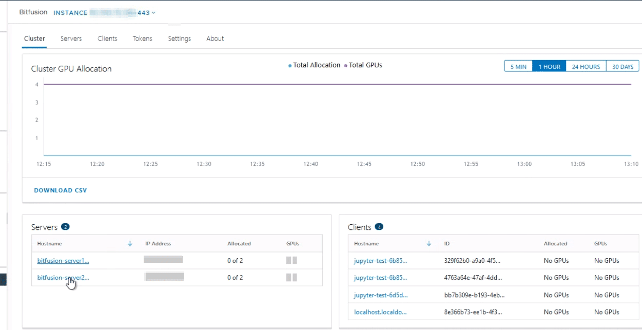Viewport: 644px width, 330px height.
Task: Open client with ID 329f62b0-a9a0-4f5...
Action: click(x=380, y=261)
